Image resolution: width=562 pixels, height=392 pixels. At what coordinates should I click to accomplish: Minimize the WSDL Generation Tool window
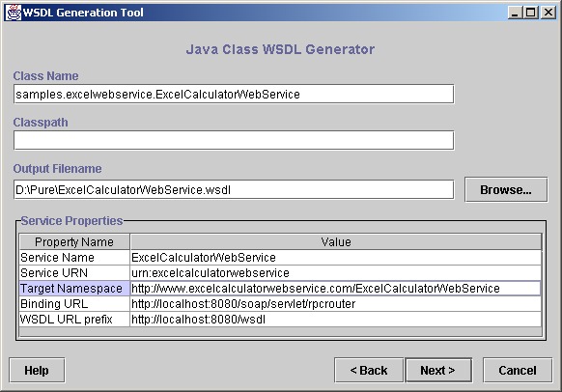pyautogui.click(x=515, y=13)
